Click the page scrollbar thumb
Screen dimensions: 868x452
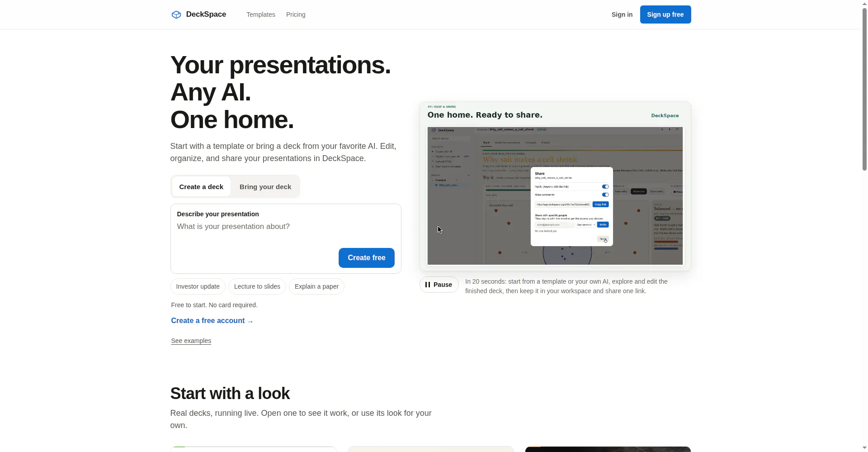pyautogui.click(x=864, y=89)
